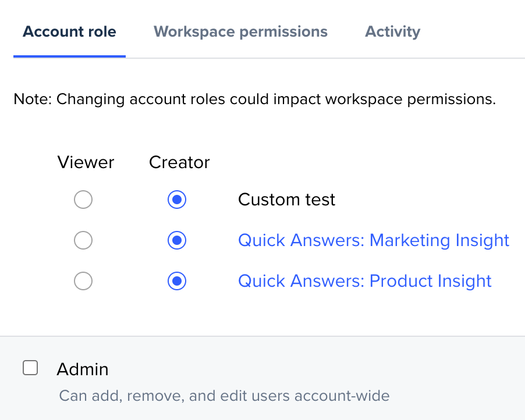This screenshot has width=525, height=420.
Task: Open Quick Answers: Marketing Insight link
Action: click(373, 240)
